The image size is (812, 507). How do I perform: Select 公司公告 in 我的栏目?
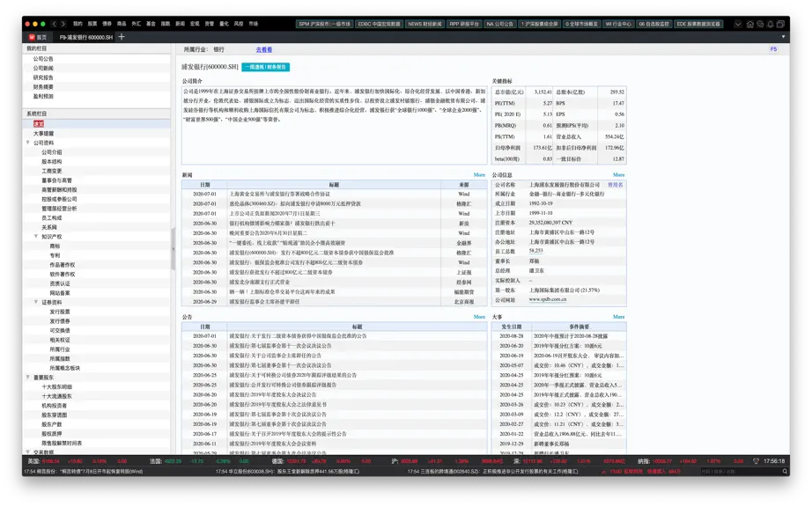(x=43, y=59)
